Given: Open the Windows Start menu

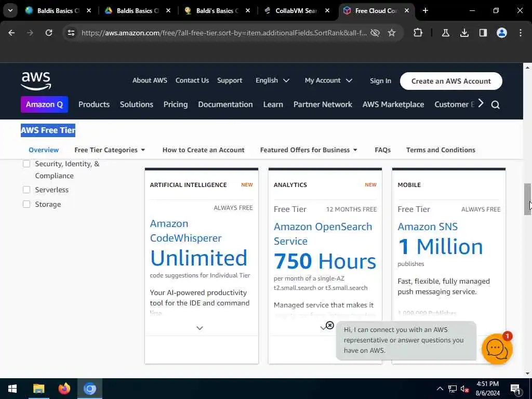Looking at the screenshot, I should pos(12,389).
